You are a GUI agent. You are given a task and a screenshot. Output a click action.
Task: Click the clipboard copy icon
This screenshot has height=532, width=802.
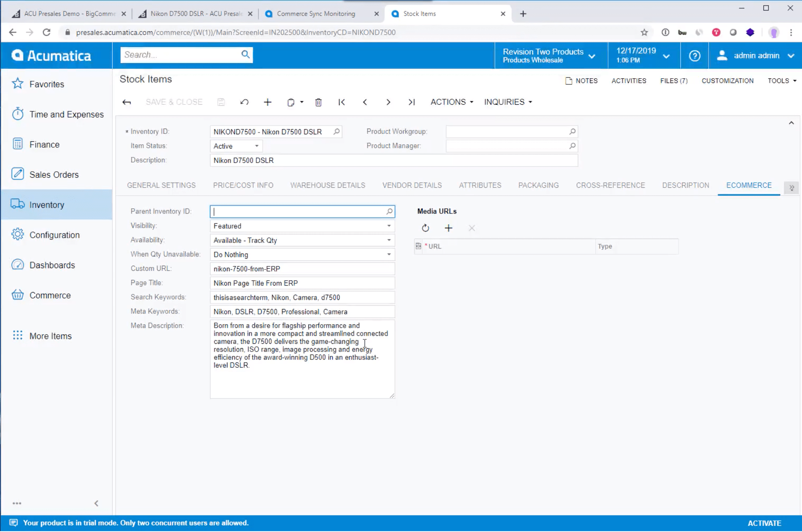pyautogui.click(x=291, y=102)
